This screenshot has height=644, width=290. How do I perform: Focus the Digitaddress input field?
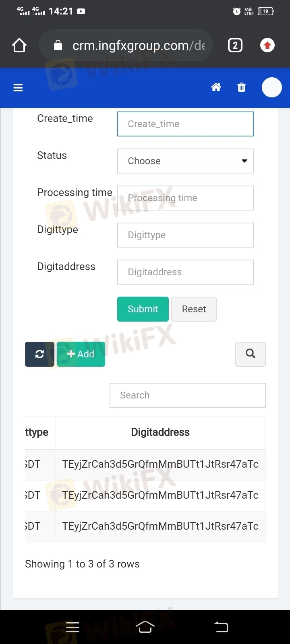185,272
